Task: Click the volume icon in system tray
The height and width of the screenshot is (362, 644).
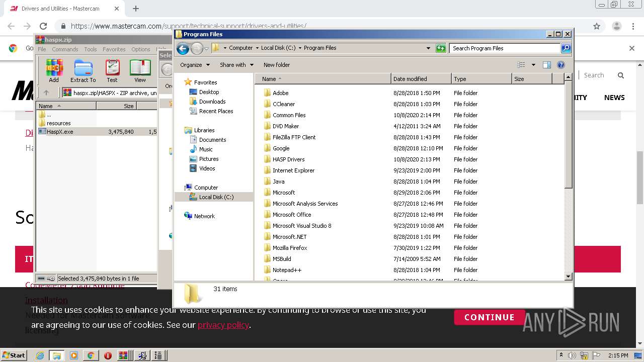Action: (572, 355)
